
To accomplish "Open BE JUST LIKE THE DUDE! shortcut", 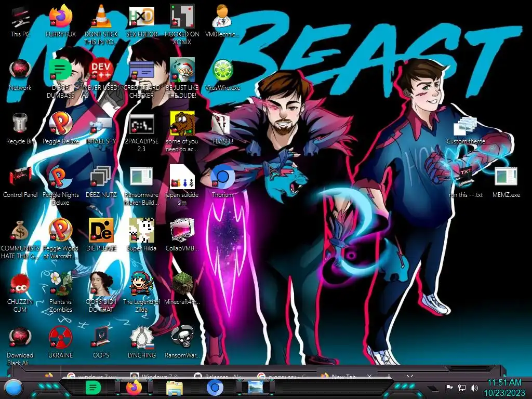I will point(182,78).
